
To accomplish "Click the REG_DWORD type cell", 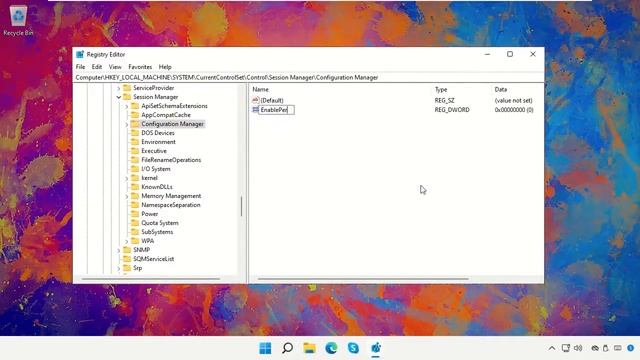I will (x=452, y=110).
